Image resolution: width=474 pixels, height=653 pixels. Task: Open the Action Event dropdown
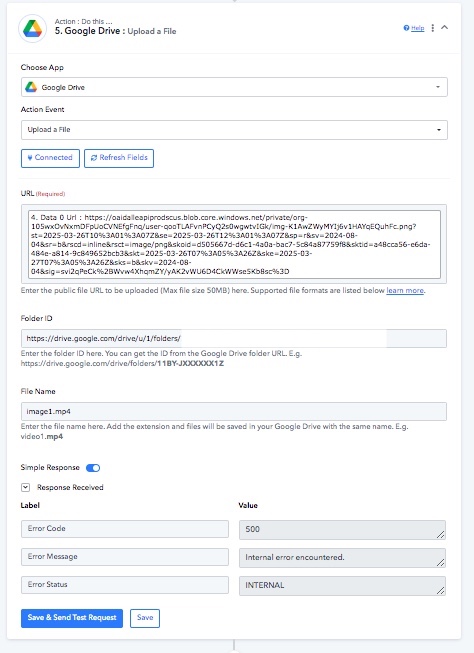pos(234,130)
